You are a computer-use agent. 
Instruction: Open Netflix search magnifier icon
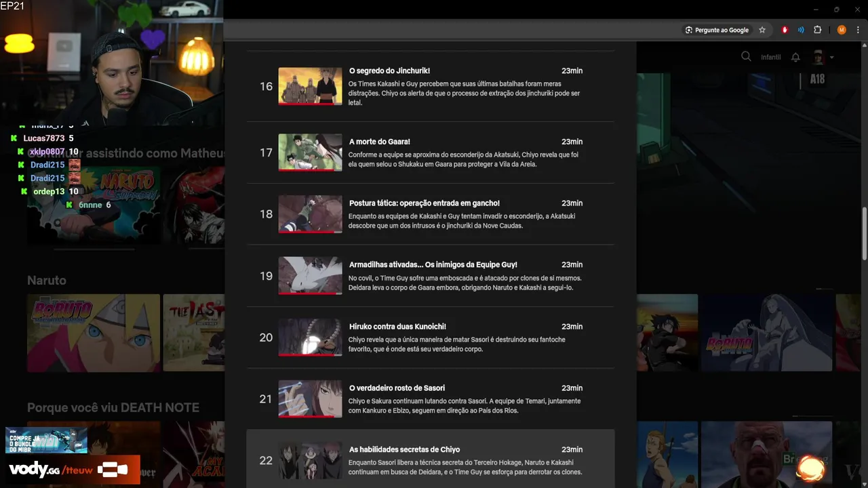coord(746,57)
